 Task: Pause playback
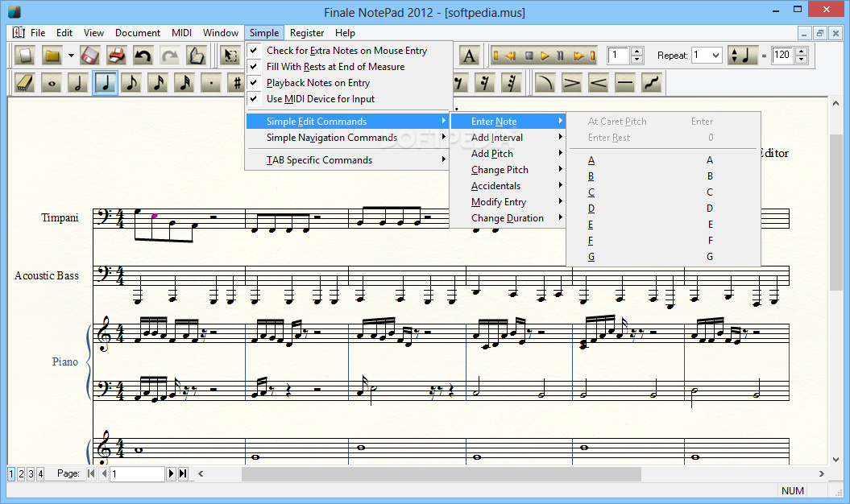[560, 56]
